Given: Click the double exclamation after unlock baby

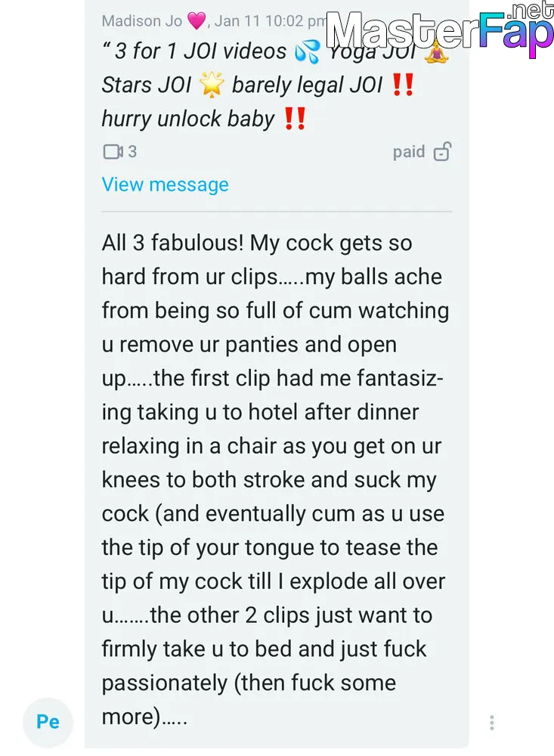Looking at the screenshot, I should point(295,119).
